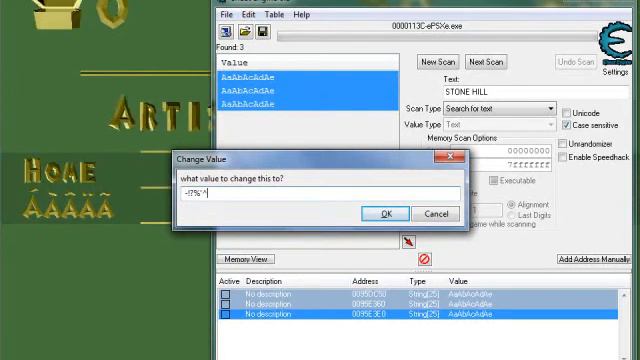
Task: Click the scan start address field 00000000
Action: tap(501, 151)
